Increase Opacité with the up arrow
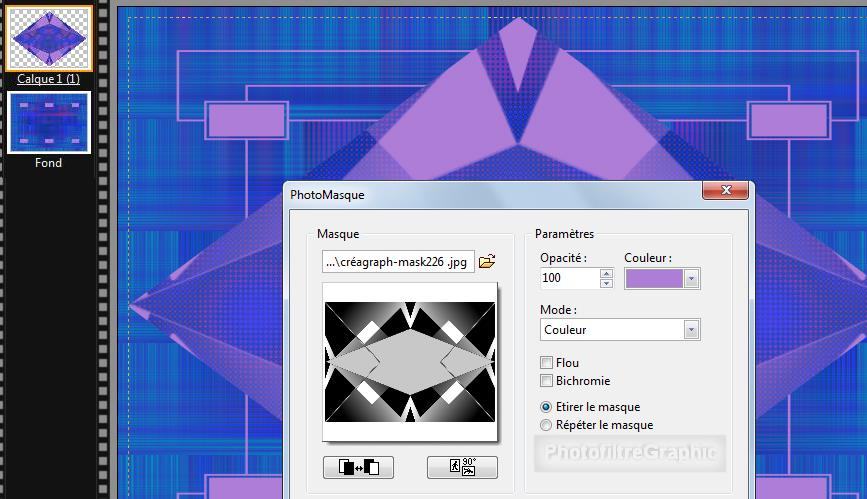 point(607,273)
